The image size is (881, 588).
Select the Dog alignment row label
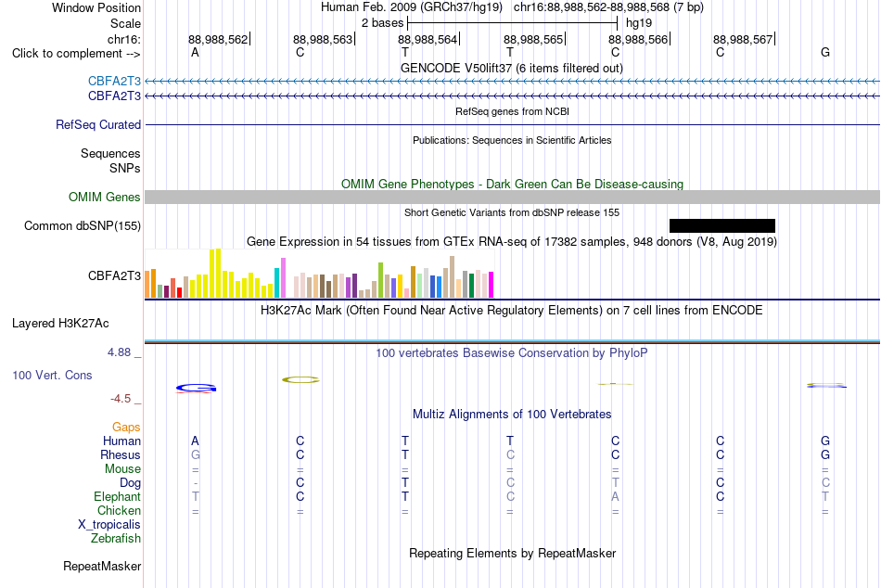coord(130,482)
